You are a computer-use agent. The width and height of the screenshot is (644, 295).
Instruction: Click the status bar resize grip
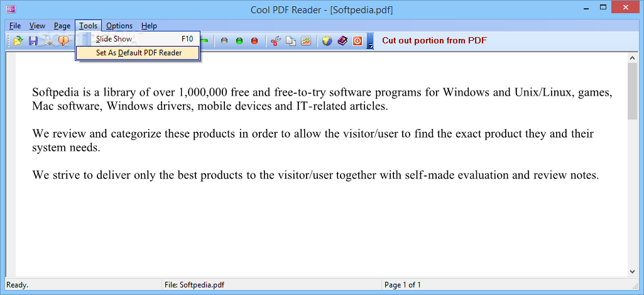pos(635,285)
